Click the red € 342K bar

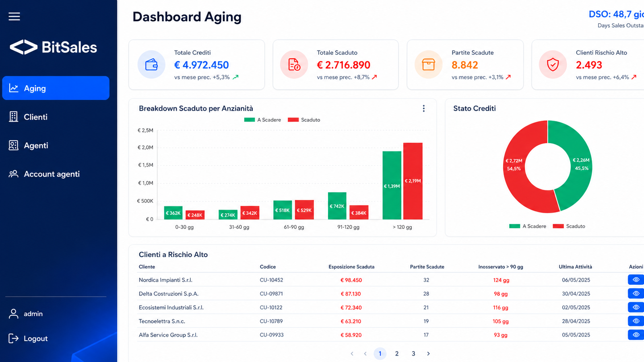click(250, 213)
